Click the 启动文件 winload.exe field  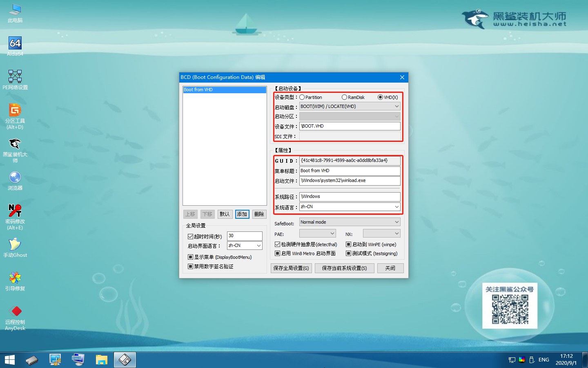click(x=350, y=181)
